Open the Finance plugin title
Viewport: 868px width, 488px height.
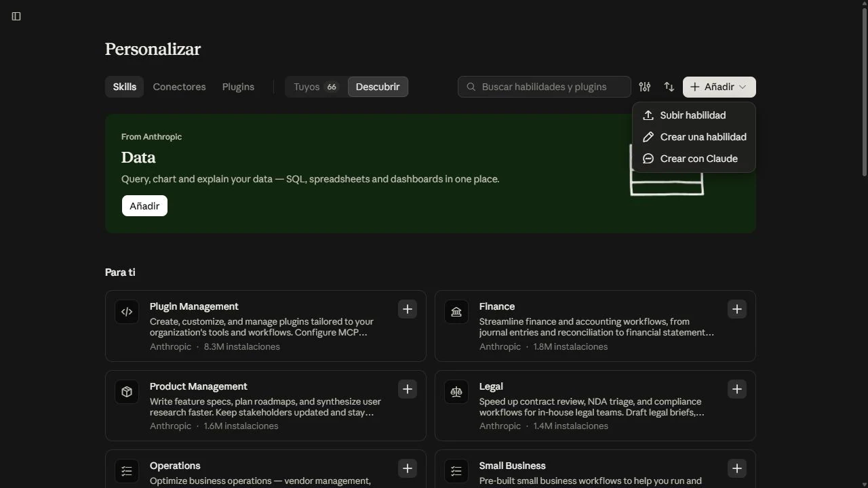coord(497,306)
